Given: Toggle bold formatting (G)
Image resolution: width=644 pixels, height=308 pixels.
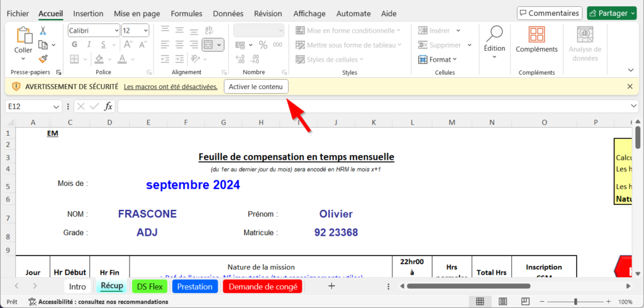Looking at the screenshot, I should click(x=74, y=45).
